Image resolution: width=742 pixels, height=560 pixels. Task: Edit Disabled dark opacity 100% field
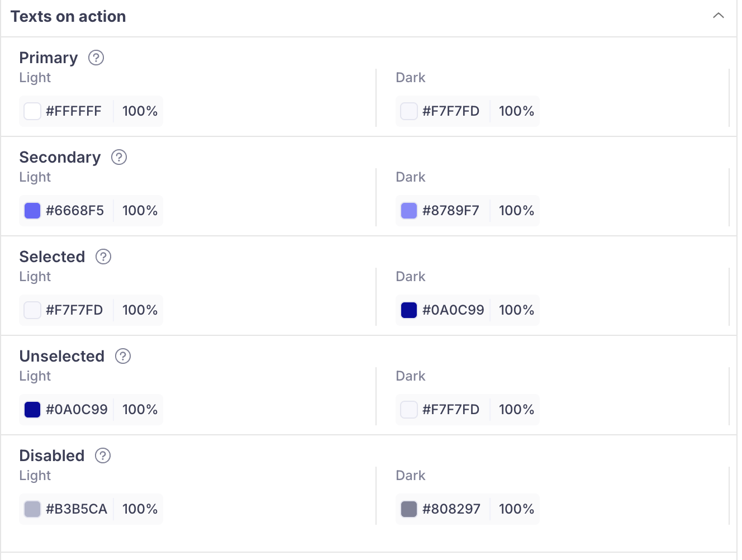coord(516,509)
